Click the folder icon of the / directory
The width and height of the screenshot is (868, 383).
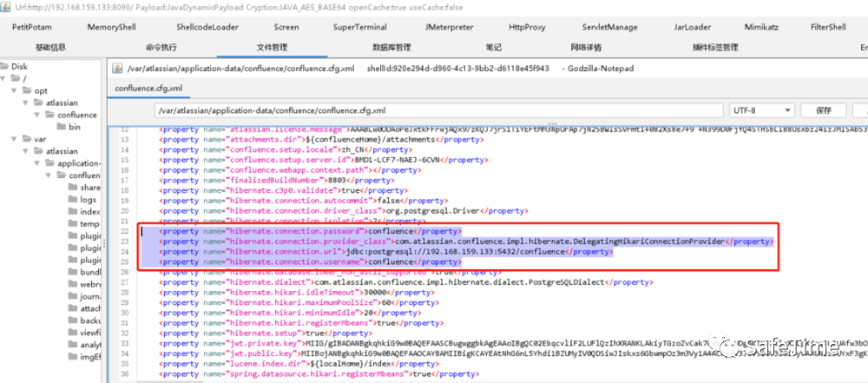click(x=16, y=79)
